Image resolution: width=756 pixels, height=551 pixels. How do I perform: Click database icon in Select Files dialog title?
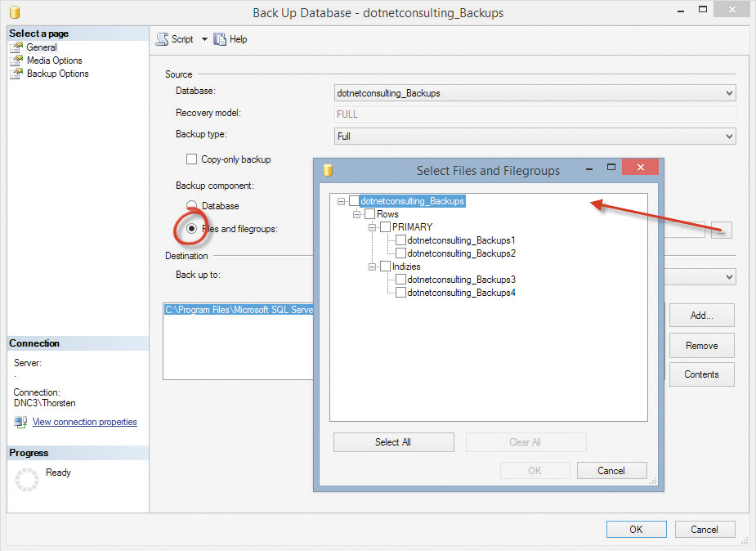328,170
